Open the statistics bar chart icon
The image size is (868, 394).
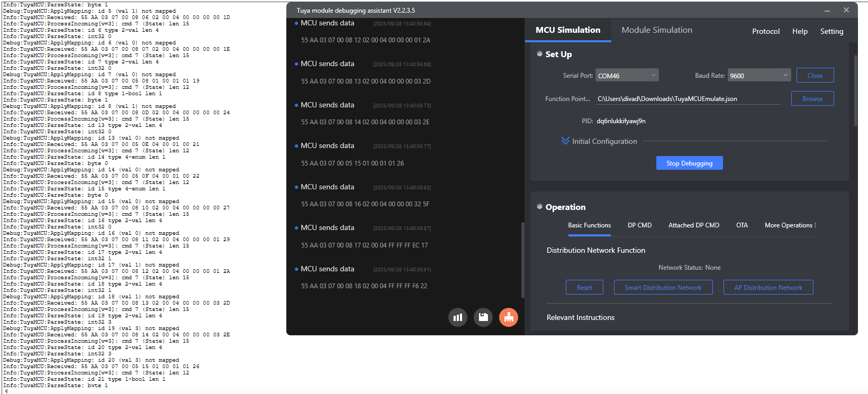458,317
